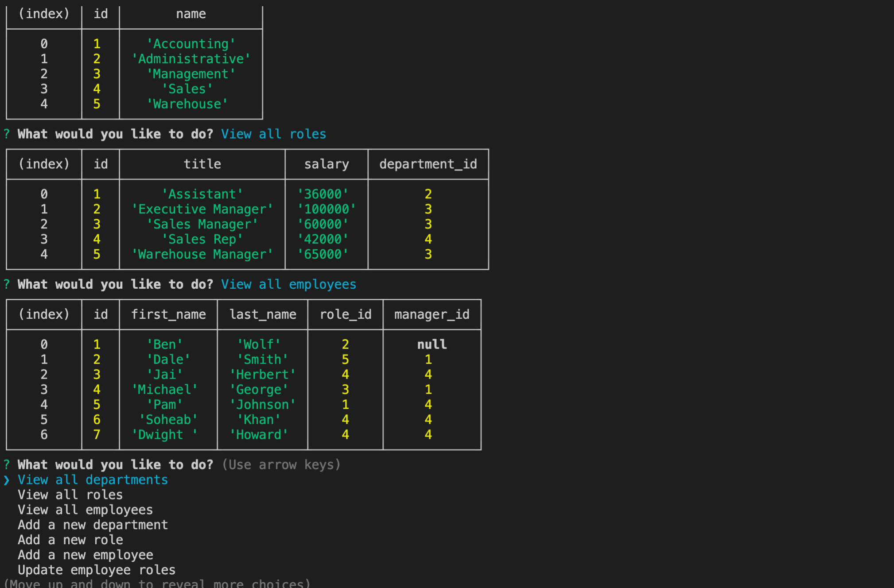Select 'Update employee roles' option

coord(96,570)
